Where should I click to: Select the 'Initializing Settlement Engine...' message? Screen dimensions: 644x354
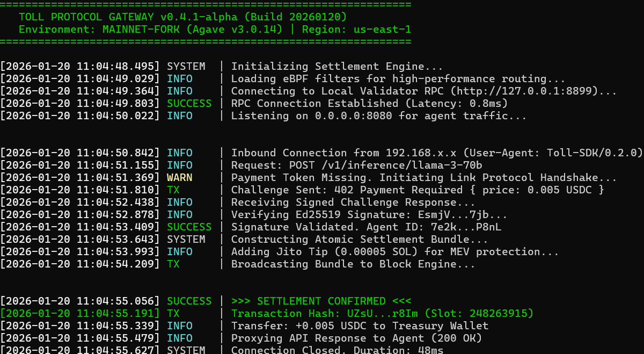click(x=337, y=67)
